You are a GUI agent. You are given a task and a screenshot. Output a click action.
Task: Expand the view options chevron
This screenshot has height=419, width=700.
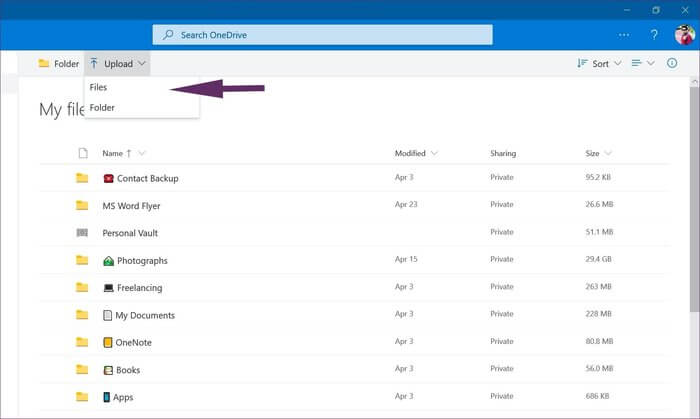[x=651, y=63]
